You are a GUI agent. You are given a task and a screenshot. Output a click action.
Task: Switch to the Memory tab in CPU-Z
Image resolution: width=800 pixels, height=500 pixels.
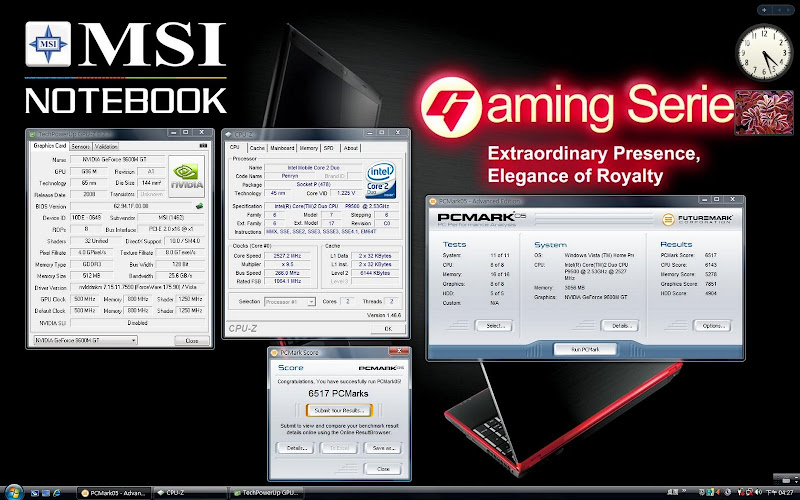[309, 148]
